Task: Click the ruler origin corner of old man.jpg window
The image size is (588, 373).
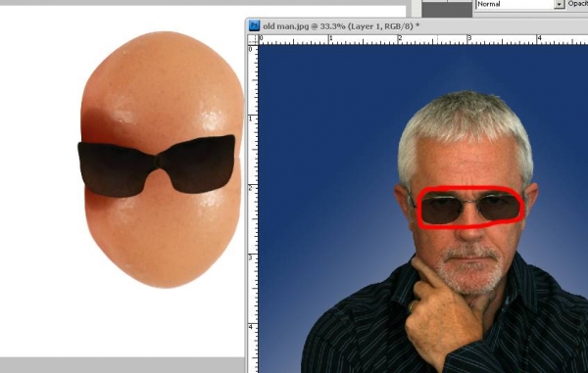Action: (253, 39)
